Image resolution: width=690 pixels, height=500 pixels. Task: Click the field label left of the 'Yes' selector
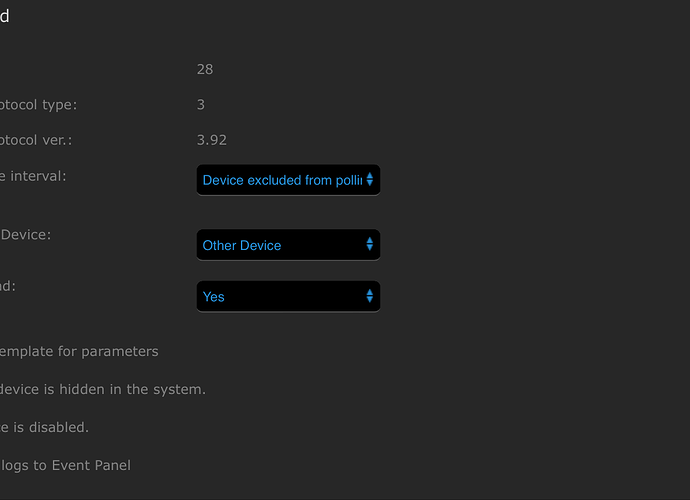click(8, 286)
